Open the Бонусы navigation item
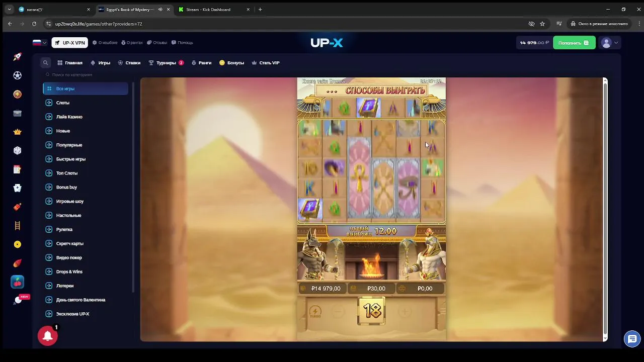This screenshot has height=362, width=644. 231,63
